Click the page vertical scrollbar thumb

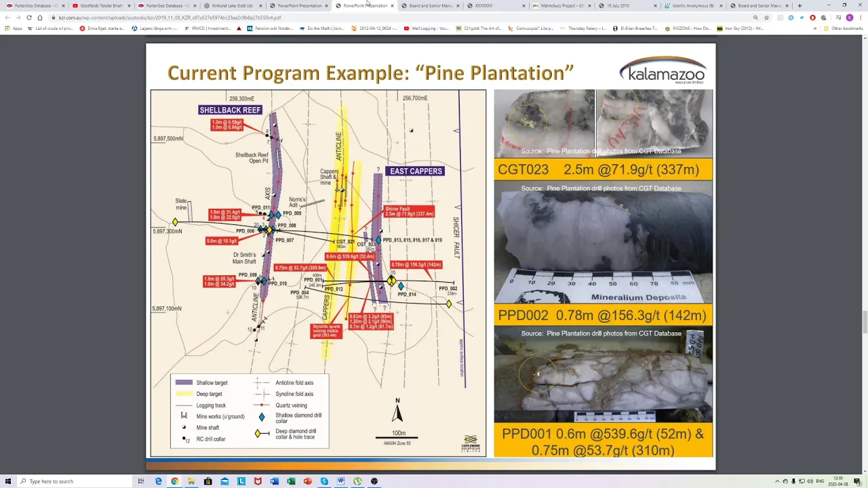click(865, 321)
